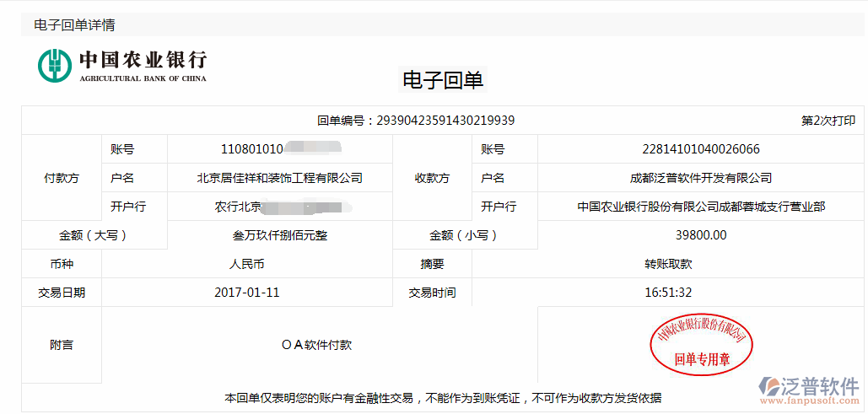
Task: Click the payer 开户行 label
Action: (128, 207)
